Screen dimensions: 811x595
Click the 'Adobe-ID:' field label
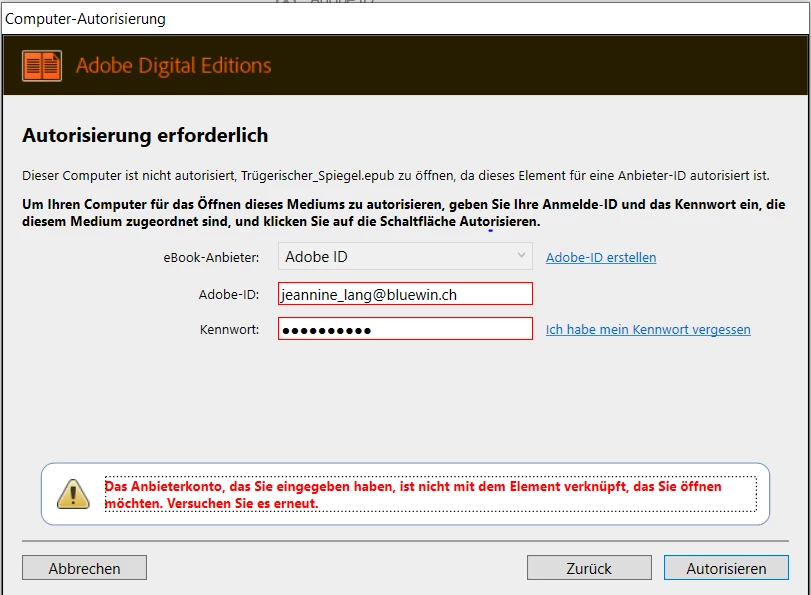click(x=229, y=294)
